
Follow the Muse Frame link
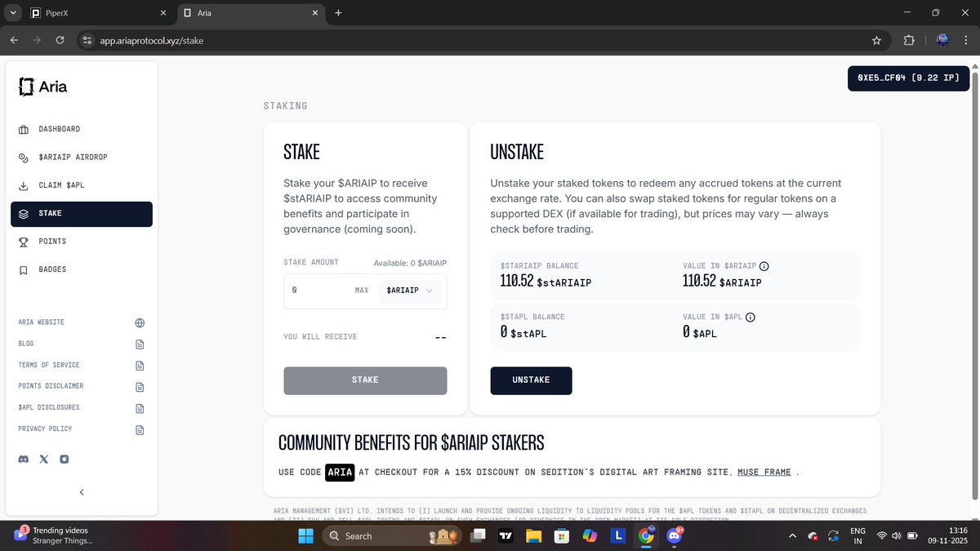(764, 473)
